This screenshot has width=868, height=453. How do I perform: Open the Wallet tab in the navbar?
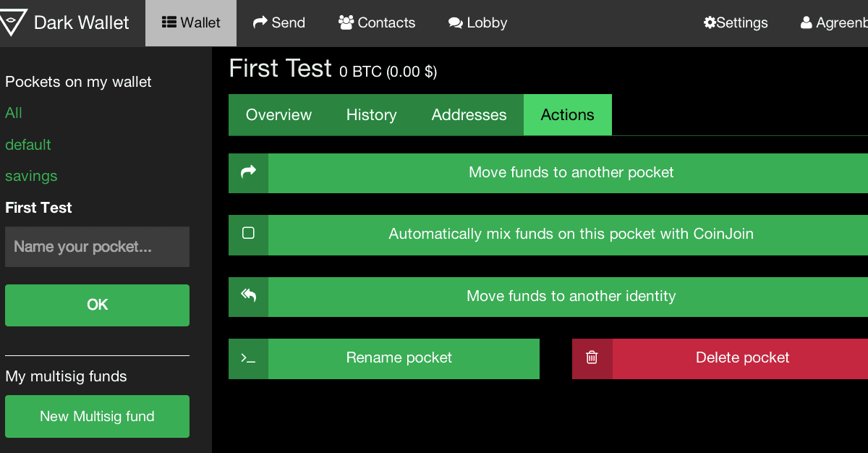point(191,22)
